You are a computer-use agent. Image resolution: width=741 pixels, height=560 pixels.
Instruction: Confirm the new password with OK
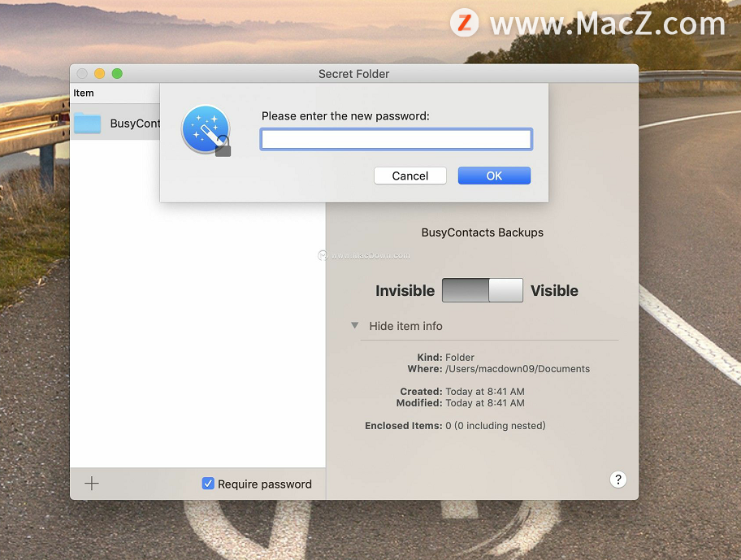[x=494, y=176]
